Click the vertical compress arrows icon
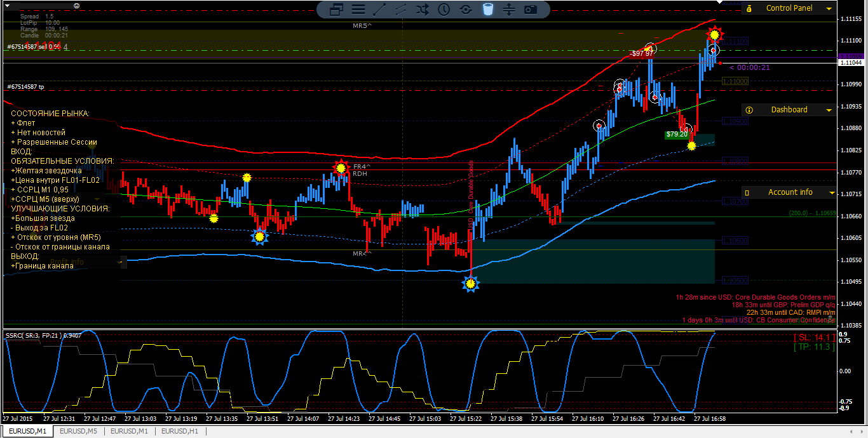The height and width of the screenshot is (438, 868). tap(509, 10)
